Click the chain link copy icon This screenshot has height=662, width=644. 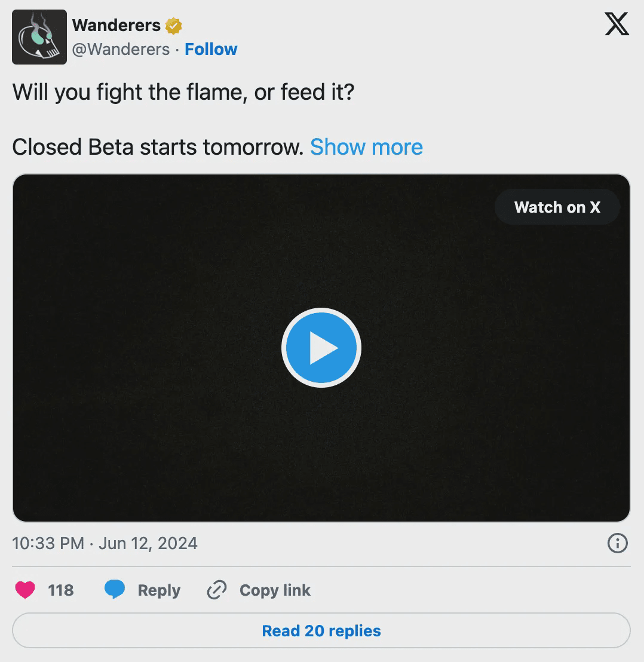(216, 590)
